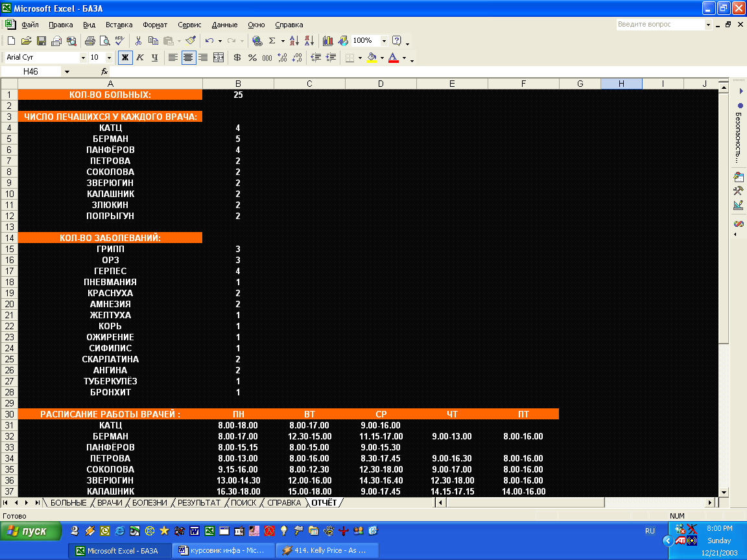This screenshot has width=747, height=560.
Task: Launch Internet Explorer from Quick Launch
Action: 120,530
